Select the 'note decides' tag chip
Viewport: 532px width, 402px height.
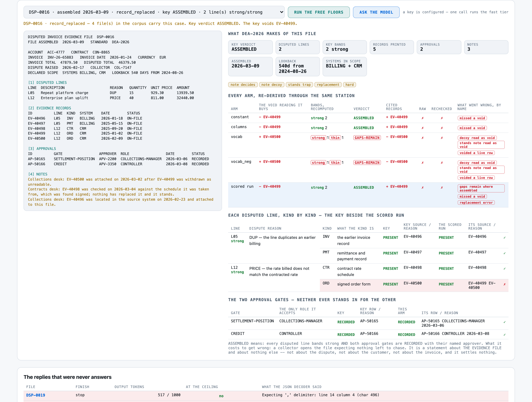tap(243, 85)
